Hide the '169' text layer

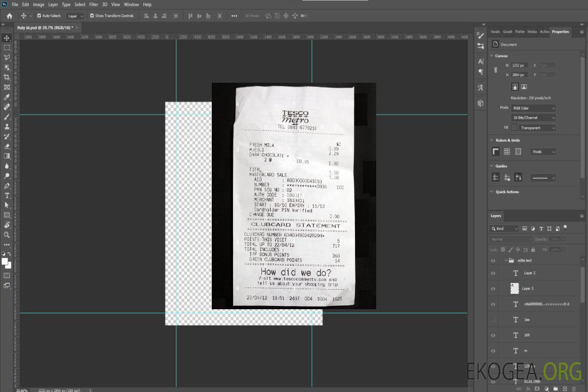pos(493,335)
